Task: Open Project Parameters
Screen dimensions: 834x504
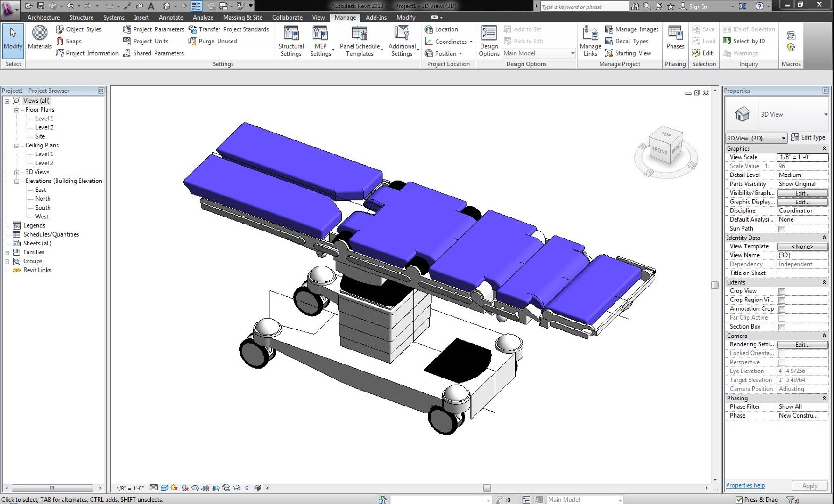Action: pos(153,29)
